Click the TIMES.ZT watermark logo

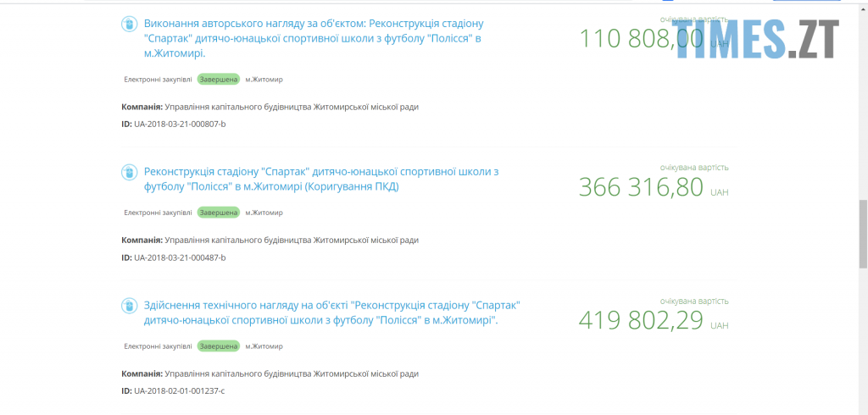(x=757, y=38)
